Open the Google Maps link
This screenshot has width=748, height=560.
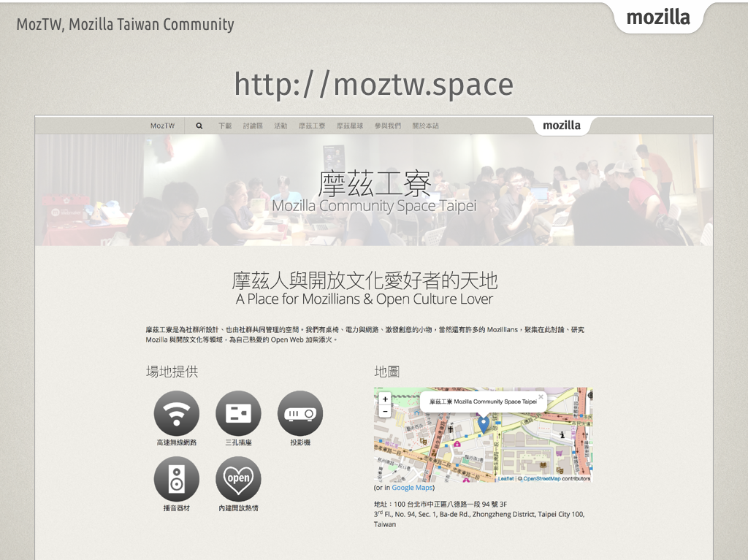pos(412,487)
